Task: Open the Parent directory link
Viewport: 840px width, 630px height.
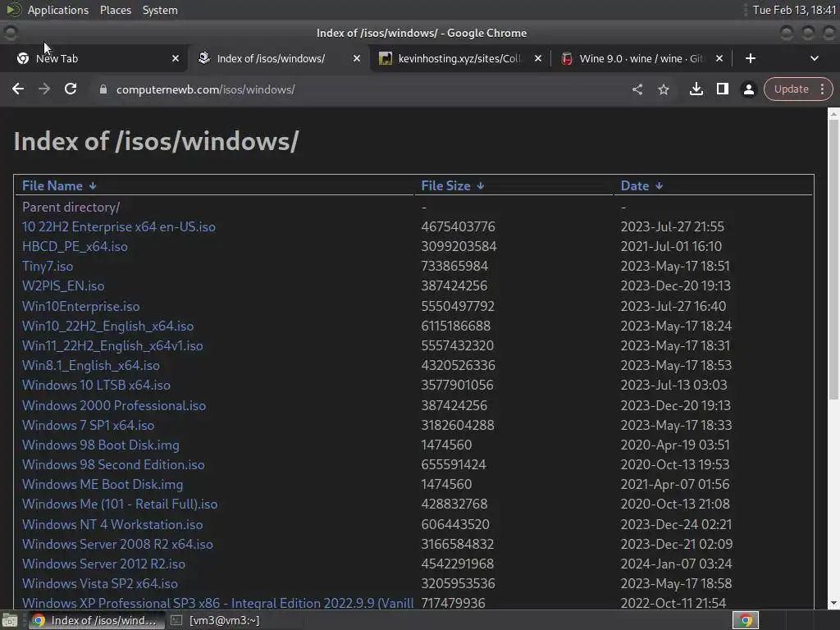Action: tap(71, 207)
